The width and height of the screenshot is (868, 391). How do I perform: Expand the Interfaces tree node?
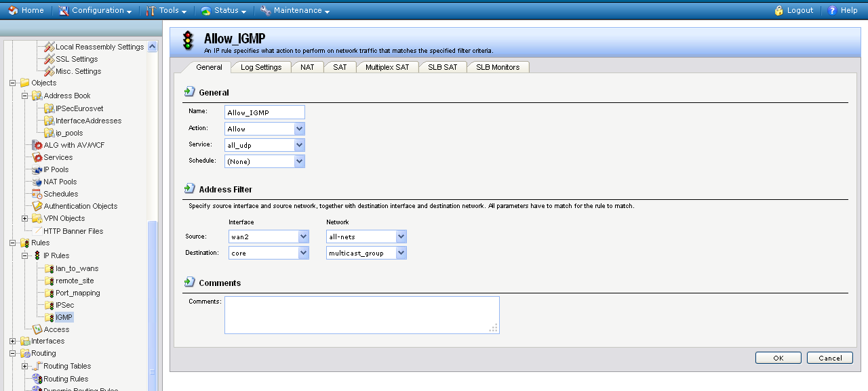(x=13, y=341)
